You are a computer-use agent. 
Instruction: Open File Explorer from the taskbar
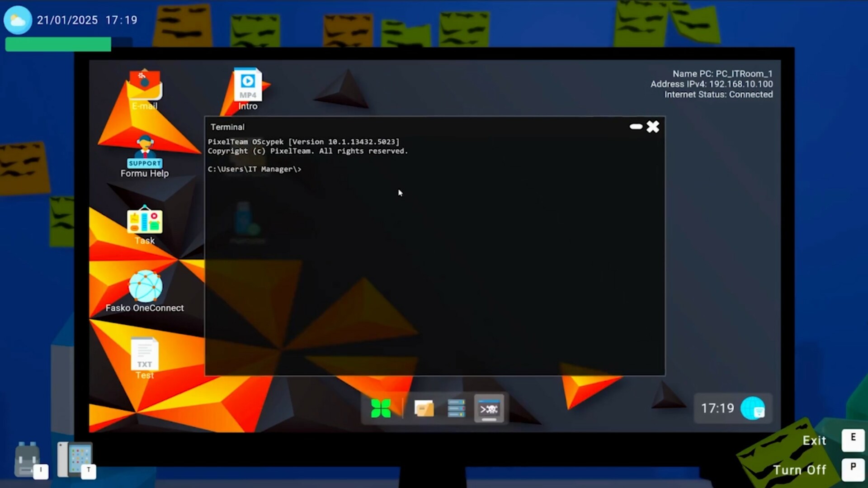424,408
